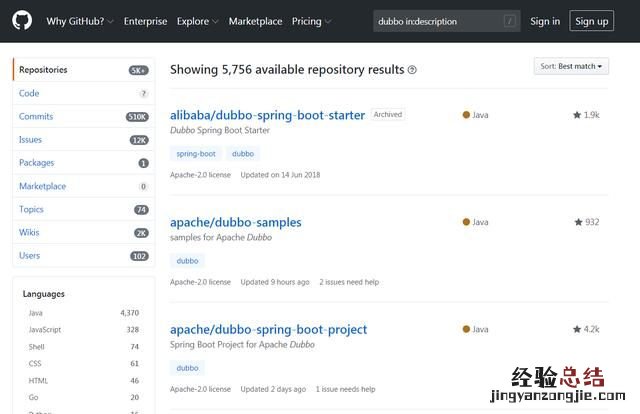Click the spring-boot topic tag
The width and height of the screenshot is (640, 414).
point(196,154)
